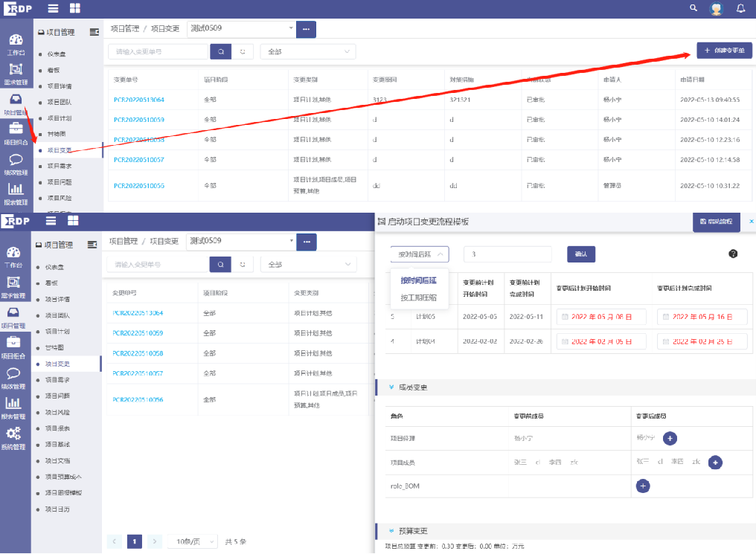The image size is (756, 554).
Task: Click page 1 in the pagination
Action: [x=135, y=541]
